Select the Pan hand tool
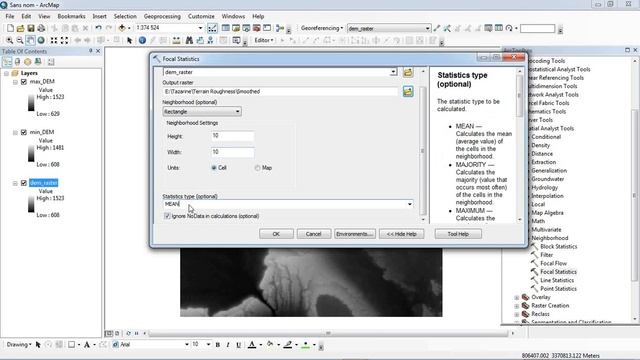640x360 pixels. pos(31,40)
